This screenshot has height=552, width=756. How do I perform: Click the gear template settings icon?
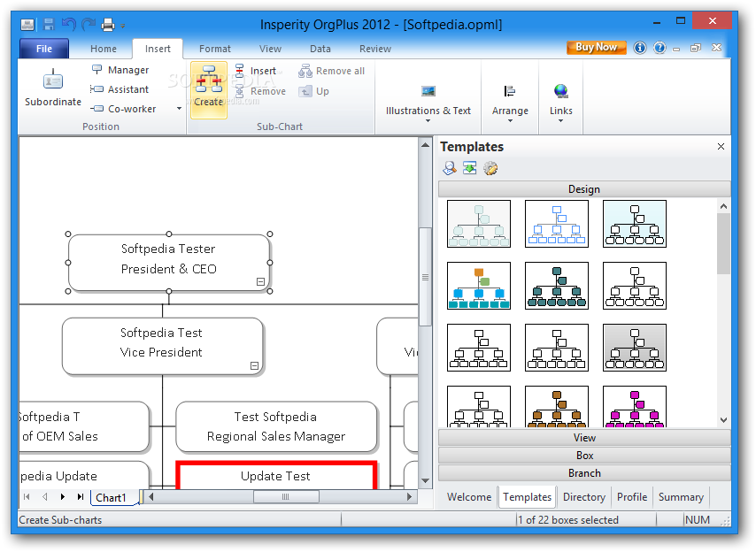[x=490, y=168]
